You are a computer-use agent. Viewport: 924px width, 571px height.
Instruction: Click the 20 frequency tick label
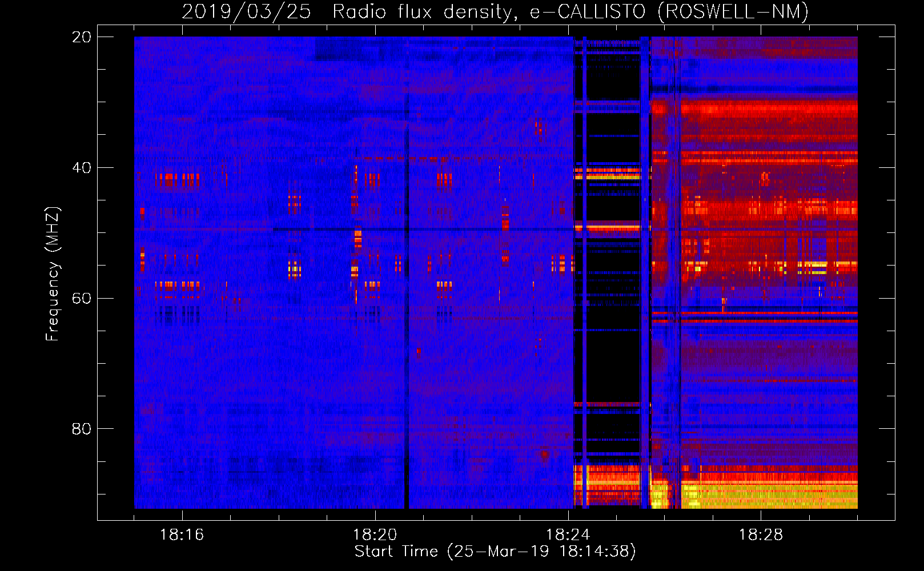(82, 37)
